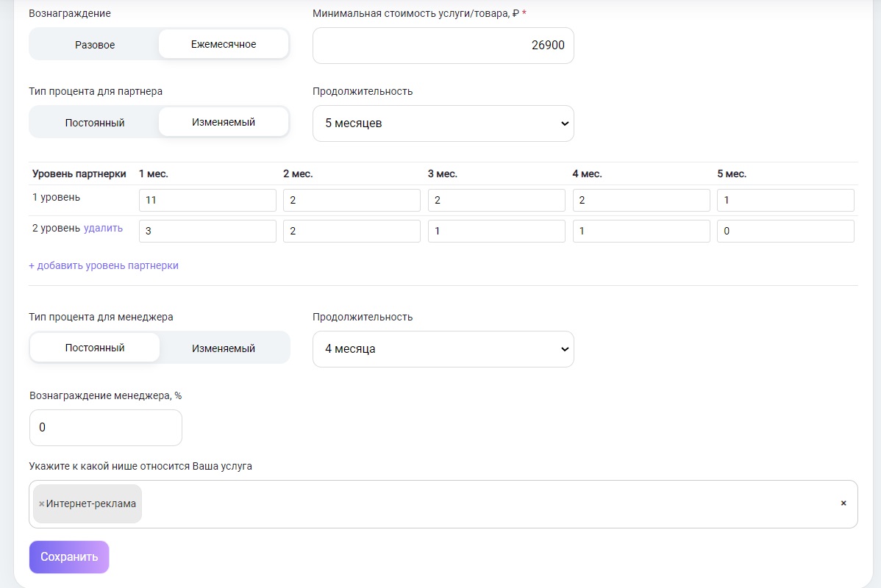This screenshot has width=881, height=588.
Task: Click level 1 fifth month input field
Action: (x=785, y=201)
